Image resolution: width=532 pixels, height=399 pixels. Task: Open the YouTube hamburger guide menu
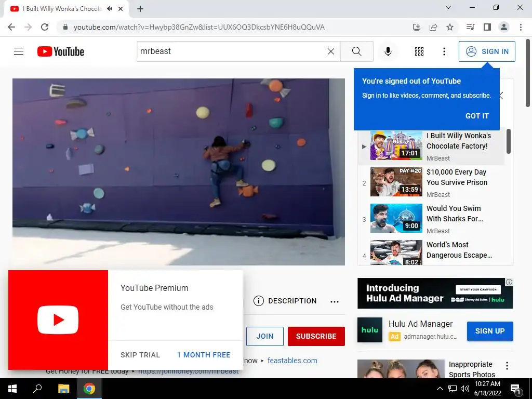(x=19, y=51)
